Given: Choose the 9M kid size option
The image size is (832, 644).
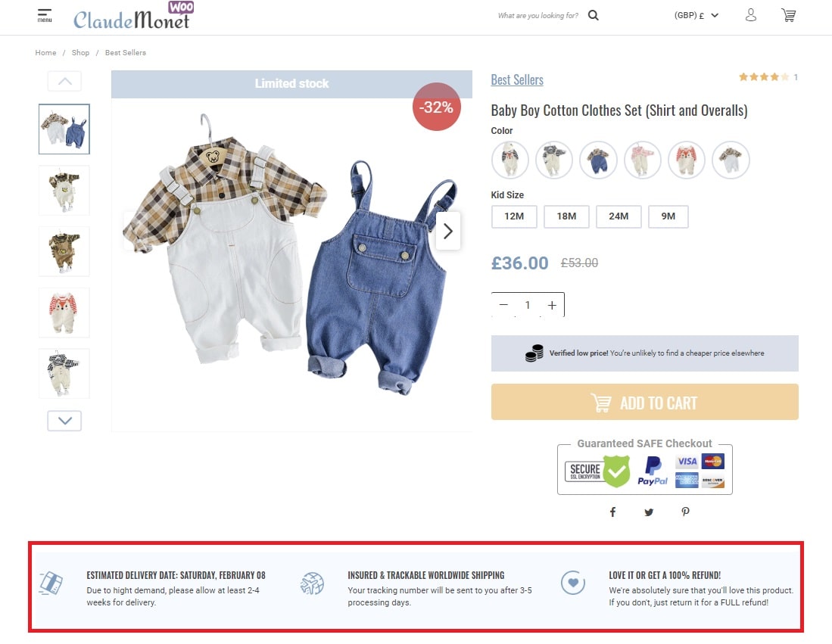Looking at the screenshot, I should click(668, 216).
